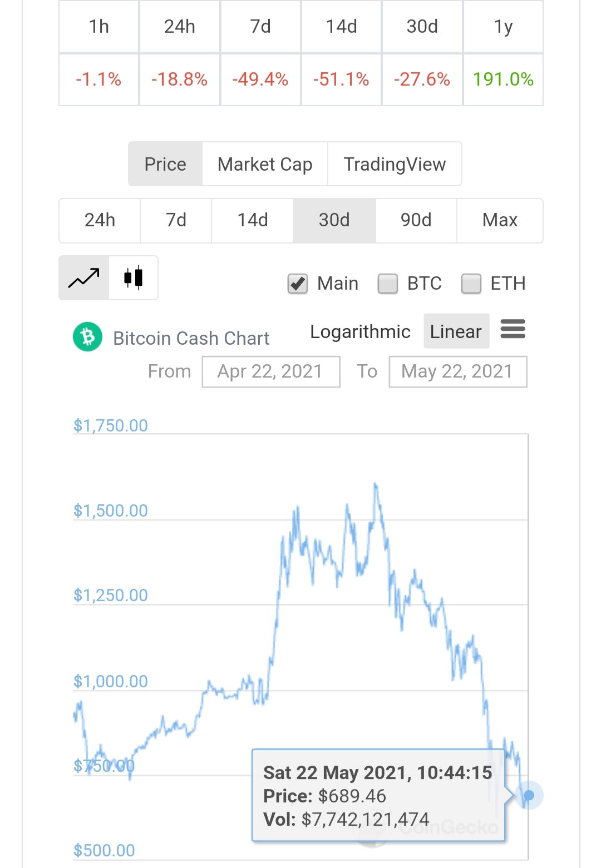The image size is (601, 868).
Task: Enable the ETH checkbox
Action: click(471, 284)
